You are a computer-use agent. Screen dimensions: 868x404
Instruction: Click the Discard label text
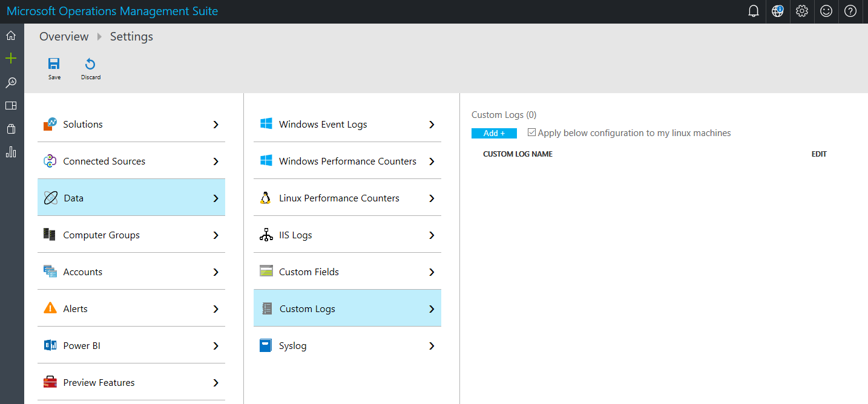[91, 77]
